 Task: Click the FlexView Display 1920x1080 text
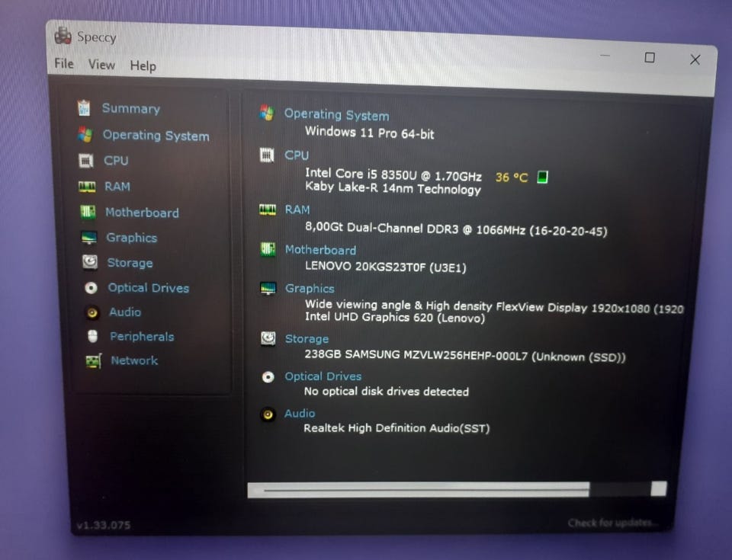pos(494,306)
